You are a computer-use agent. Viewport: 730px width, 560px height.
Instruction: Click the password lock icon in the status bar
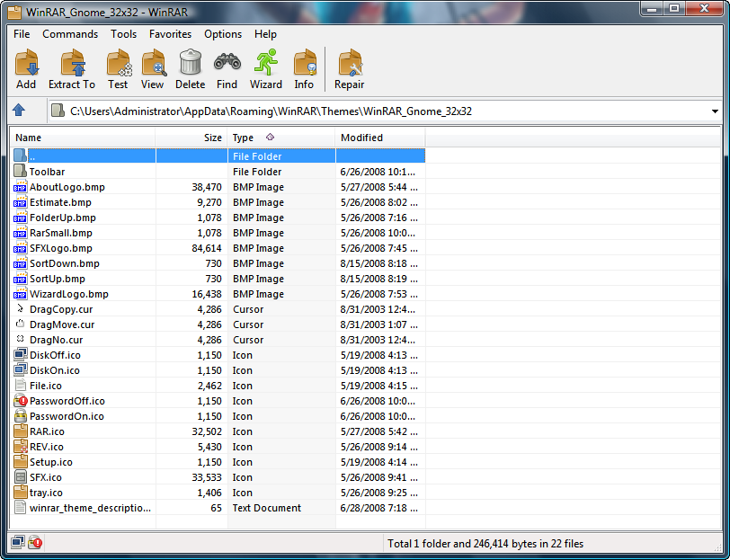click(35, 542)
